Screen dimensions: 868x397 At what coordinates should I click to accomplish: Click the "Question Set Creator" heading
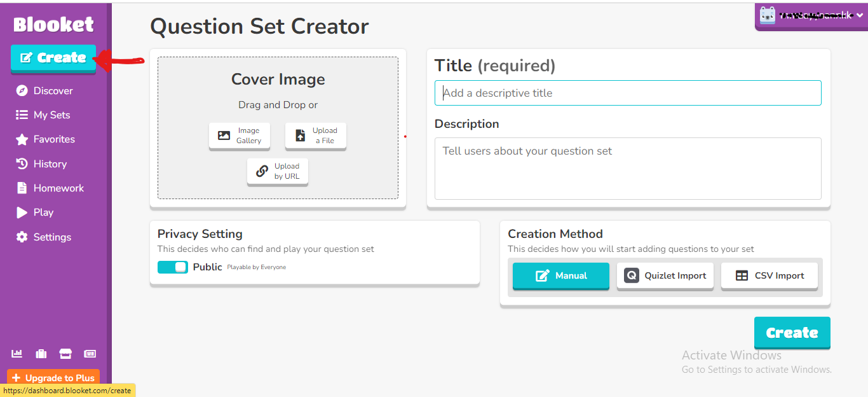coord(259,26)
